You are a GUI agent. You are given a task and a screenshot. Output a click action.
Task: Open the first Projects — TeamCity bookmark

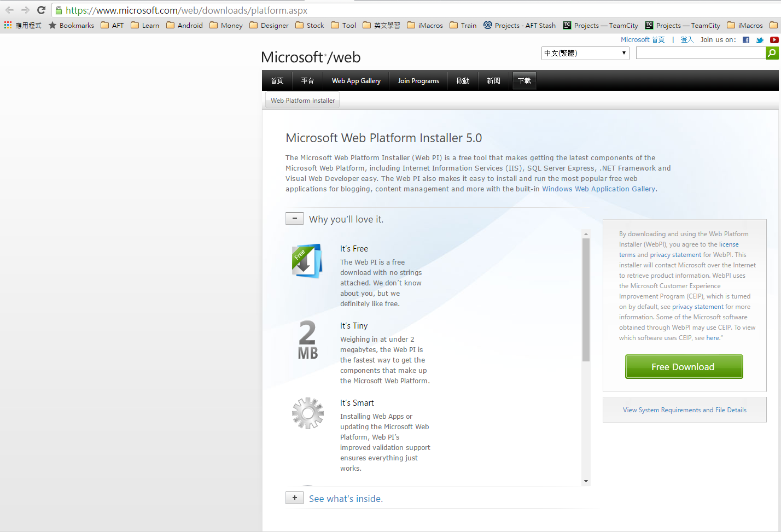coord(601,25)
